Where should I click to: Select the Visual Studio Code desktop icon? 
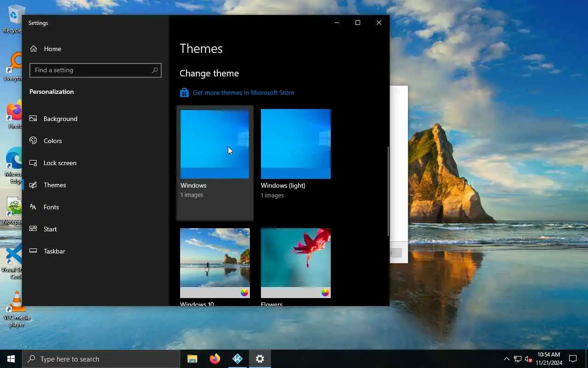coord(13,262)
